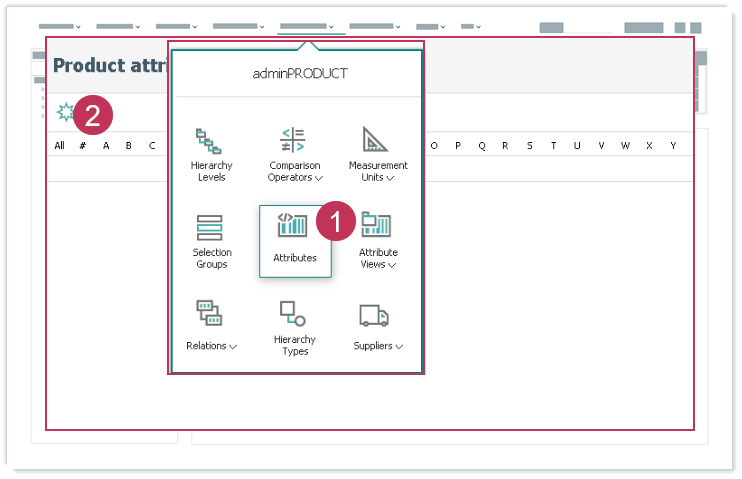Open the first top navigation menu

[60, 26]
